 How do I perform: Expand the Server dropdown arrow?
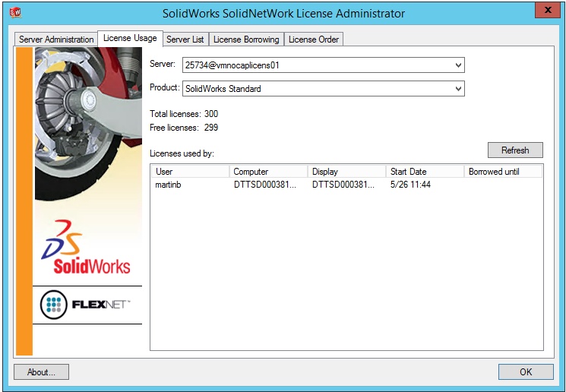click(x=458, y=65)
